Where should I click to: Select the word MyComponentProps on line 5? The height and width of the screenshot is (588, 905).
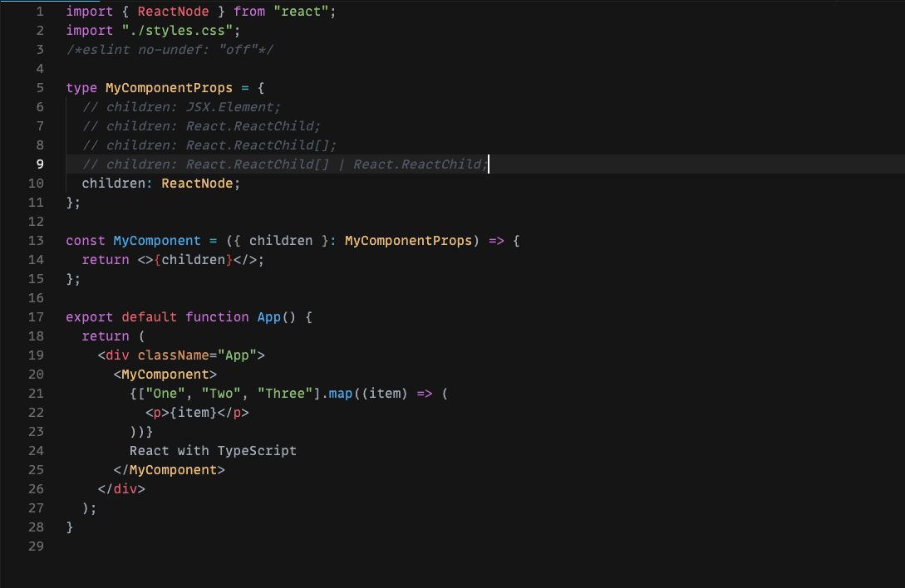coord(168,87)
